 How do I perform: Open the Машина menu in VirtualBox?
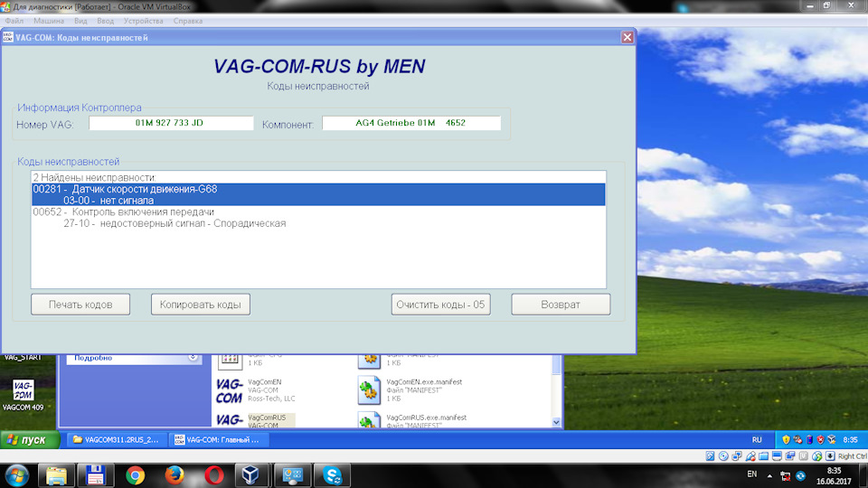tap(49, 21)
